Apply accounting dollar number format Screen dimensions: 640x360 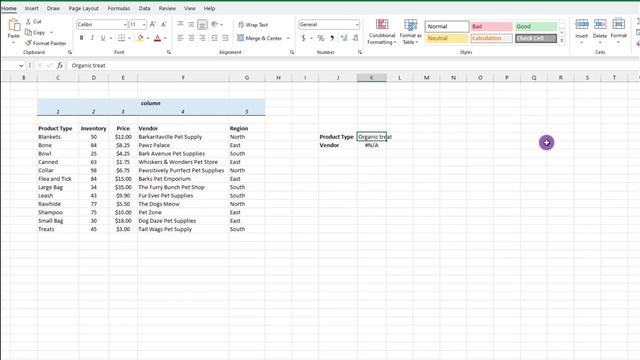click(x=303, y=38)
